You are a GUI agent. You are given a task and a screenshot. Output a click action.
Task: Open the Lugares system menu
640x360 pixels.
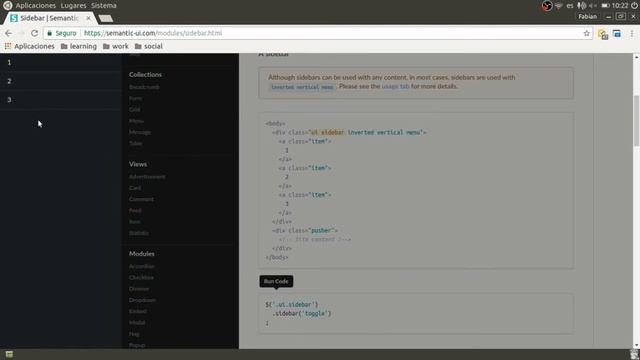coord(73,5)
